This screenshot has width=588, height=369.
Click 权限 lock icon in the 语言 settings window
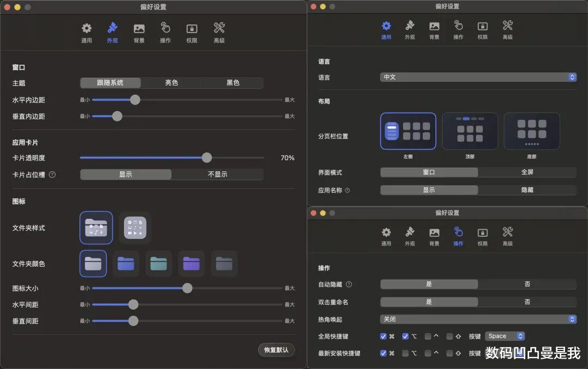pyautogui.click(x=482, y=26)
